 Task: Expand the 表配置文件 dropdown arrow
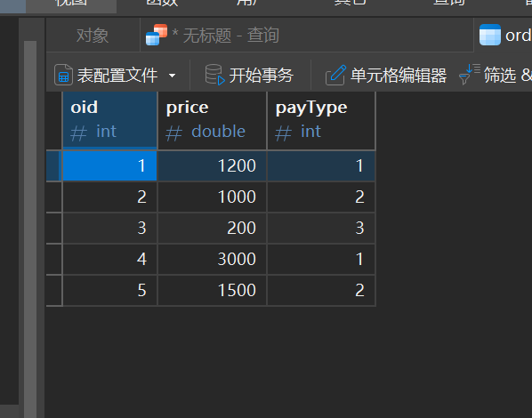[173, 76]
